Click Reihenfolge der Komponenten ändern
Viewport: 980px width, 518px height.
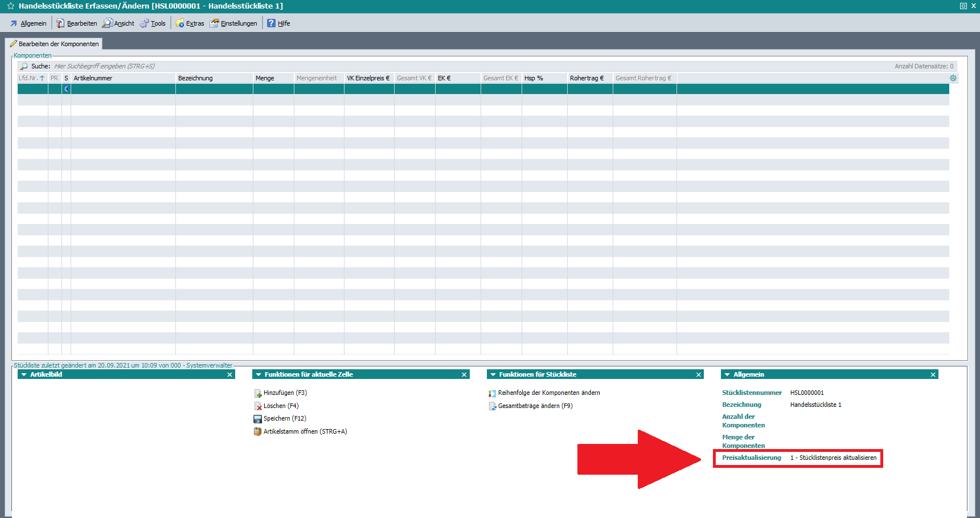pos(548,393)
